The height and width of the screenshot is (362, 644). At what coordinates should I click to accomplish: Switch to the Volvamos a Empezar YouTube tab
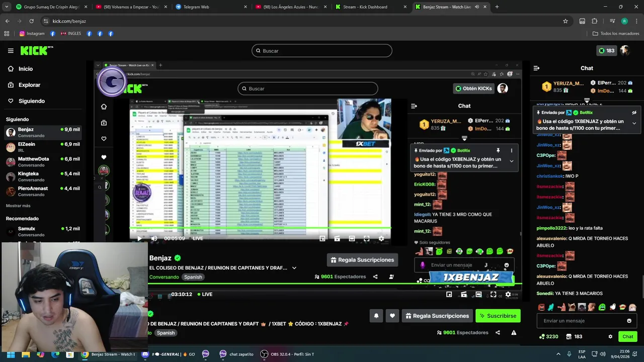(131, 7)
